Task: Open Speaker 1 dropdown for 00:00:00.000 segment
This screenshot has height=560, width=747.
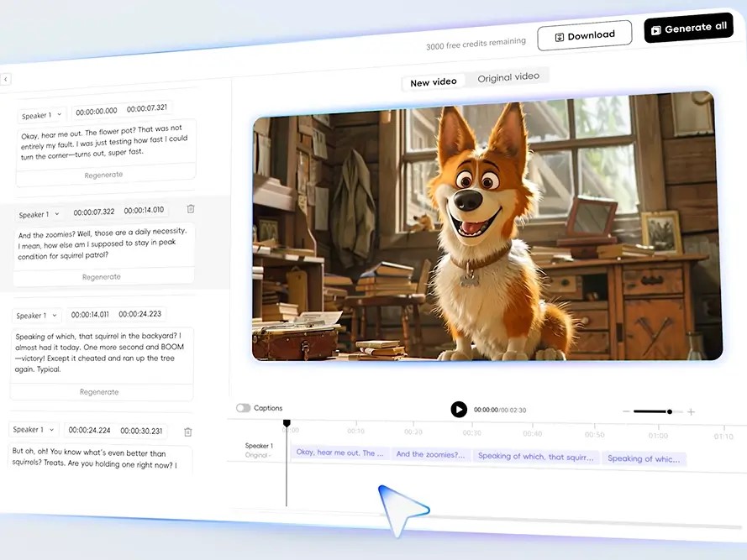Action: click(x=42, y=115)
